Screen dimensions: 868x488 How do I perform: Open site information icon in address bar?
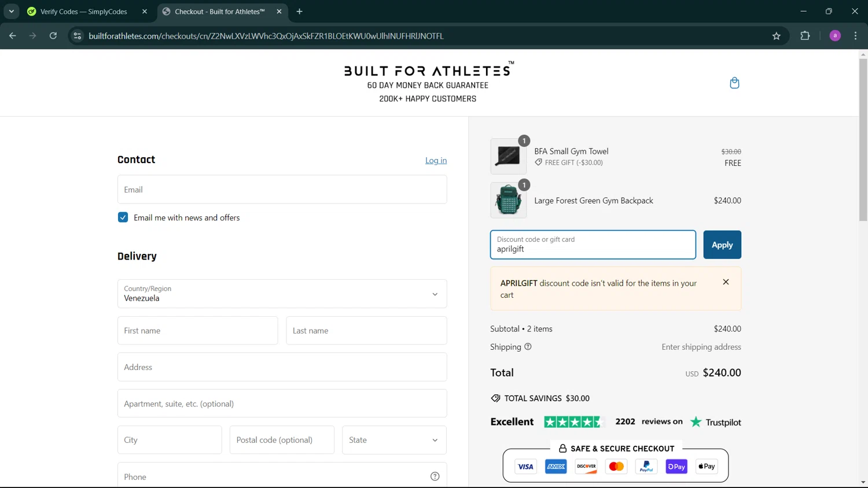click(77, 36)
